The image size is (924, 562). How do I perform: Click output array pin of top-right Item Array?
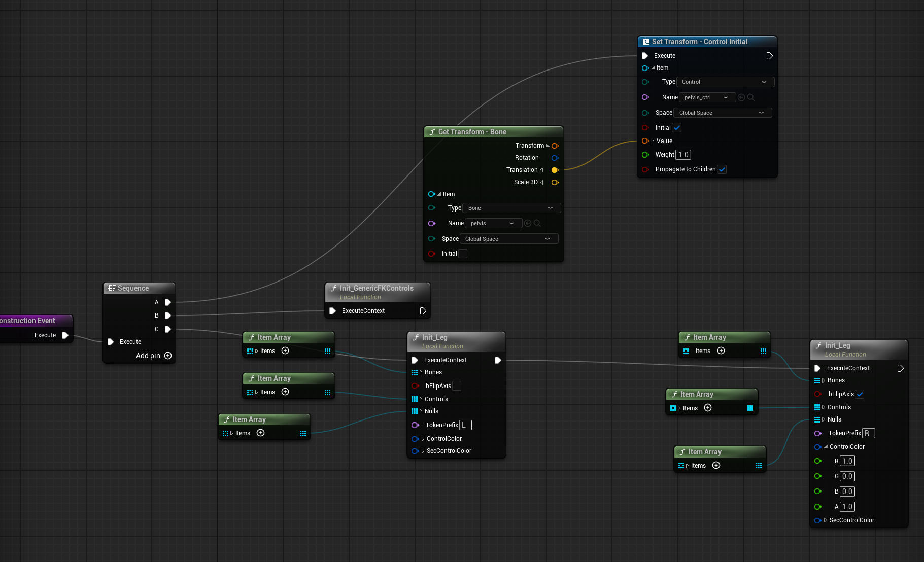[x=763, y=351]
